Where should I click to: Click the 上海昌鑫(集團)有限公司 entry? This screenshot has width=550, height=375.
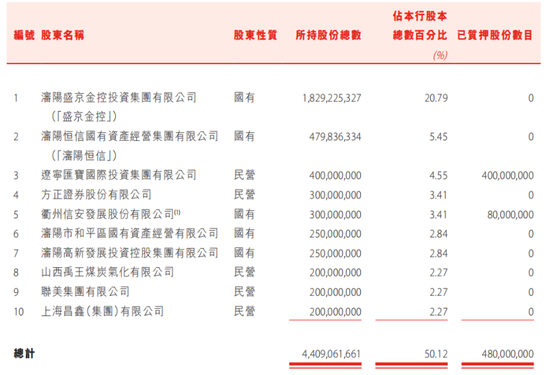pyautogui.click(x=102, y=311)
